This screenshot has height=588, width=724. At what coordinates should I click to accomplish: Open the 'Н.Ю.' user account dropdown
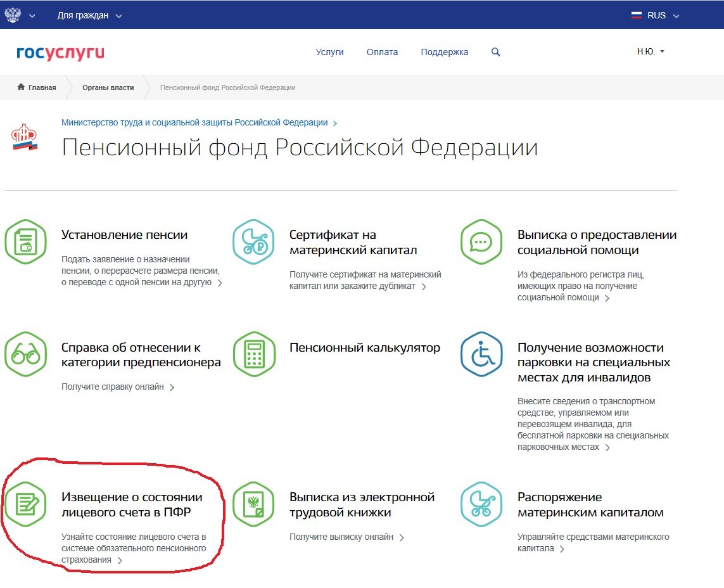click(651, 51)
